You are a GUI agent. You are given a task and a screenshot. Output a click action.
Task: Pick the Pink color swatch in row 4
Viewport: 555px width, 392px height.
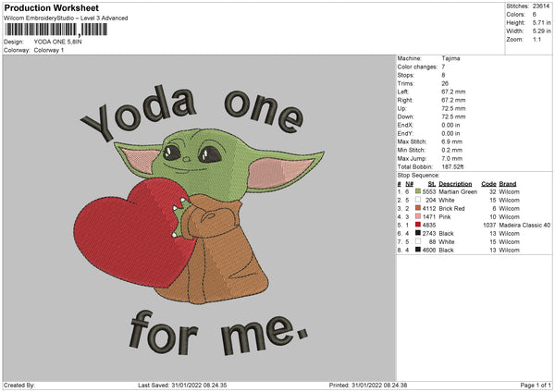click(418, 216)
